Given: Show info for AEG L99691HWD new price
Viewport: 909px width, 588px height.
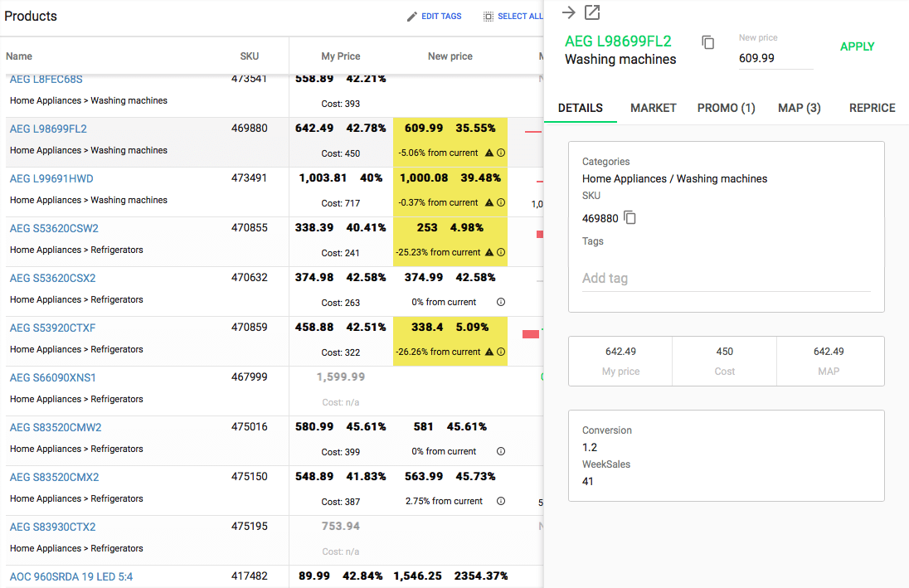Looking at the screenshot, I should (501, 203).
